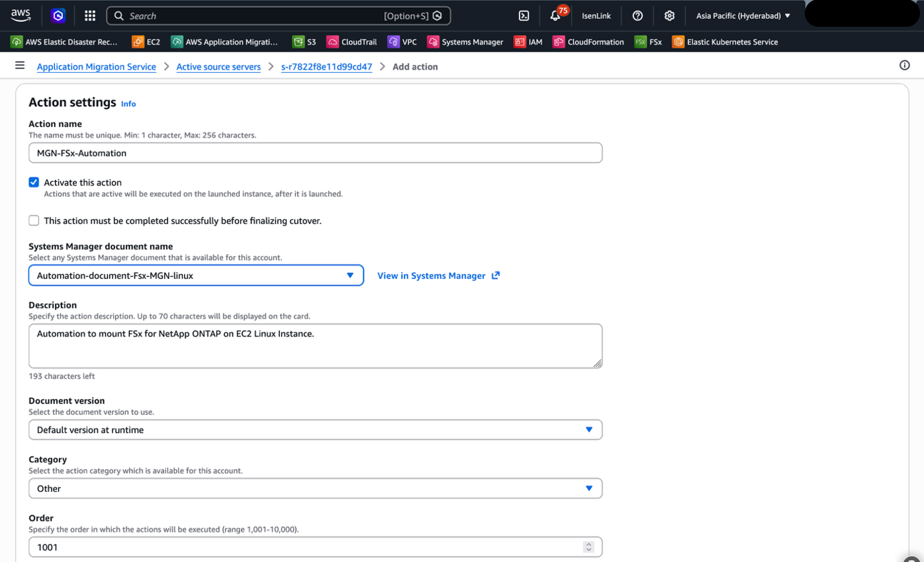Click the Order field stepper arrows
924x562 pixels.
point(589,547)
